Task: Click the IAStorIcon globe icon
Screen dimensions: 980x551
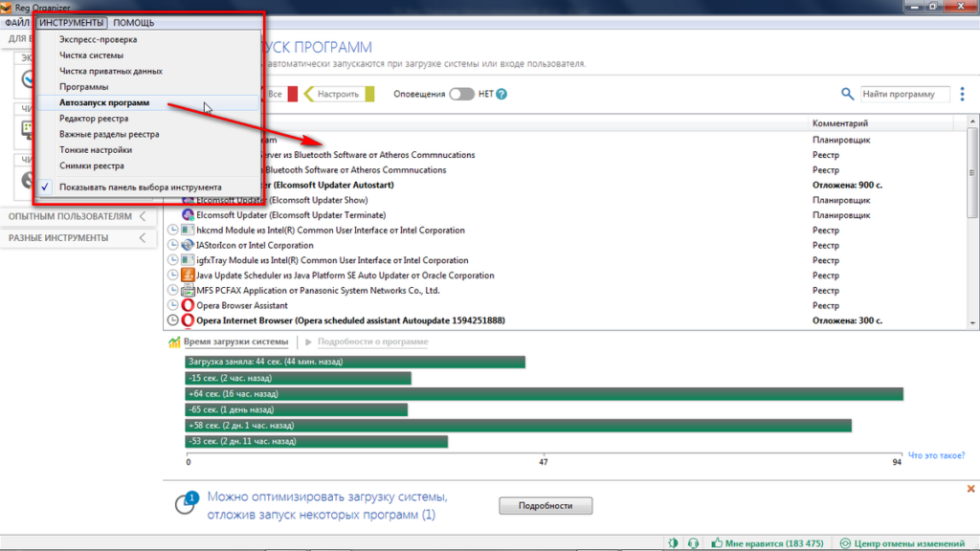Action: pos(189,246)
